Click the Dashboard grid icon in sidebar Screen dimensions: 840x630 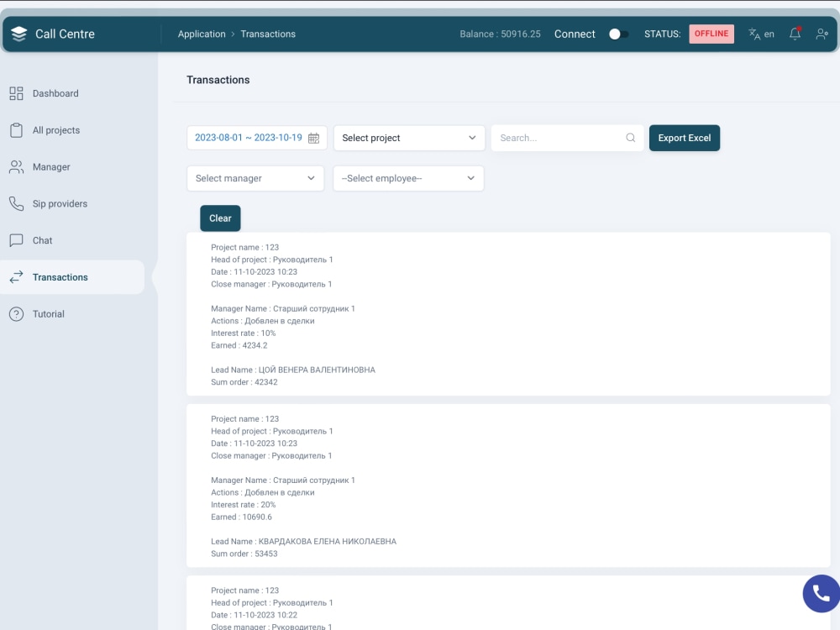[16, 93]
